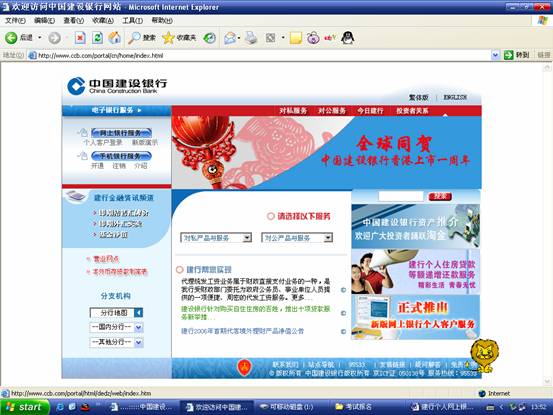Open the 文件(F) menu
This screenshot has width=553, height=415.
click(15, 20)
